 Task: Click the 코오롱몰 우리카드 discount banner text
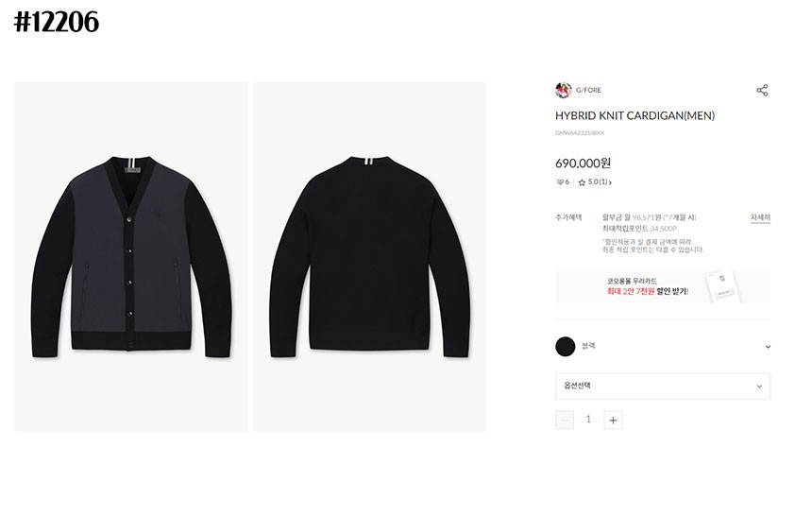648,286
